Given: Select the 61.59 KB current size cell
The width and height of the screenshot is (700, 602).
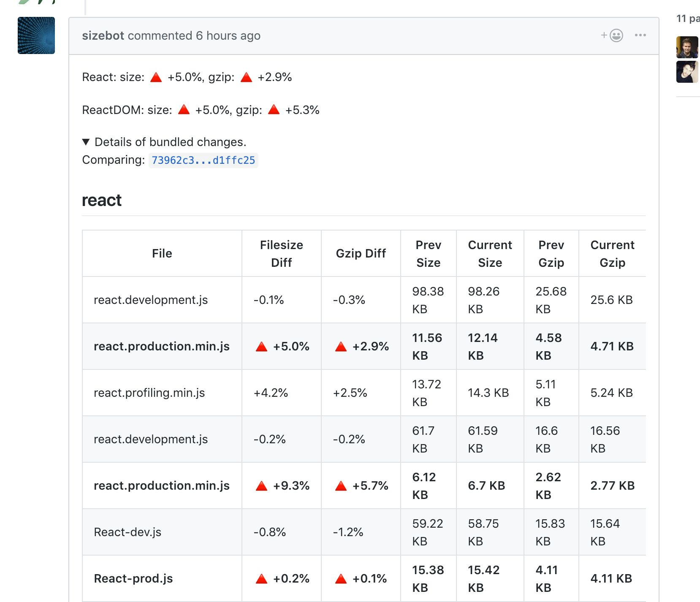Looking at the screenshot, I should (490, 439).
